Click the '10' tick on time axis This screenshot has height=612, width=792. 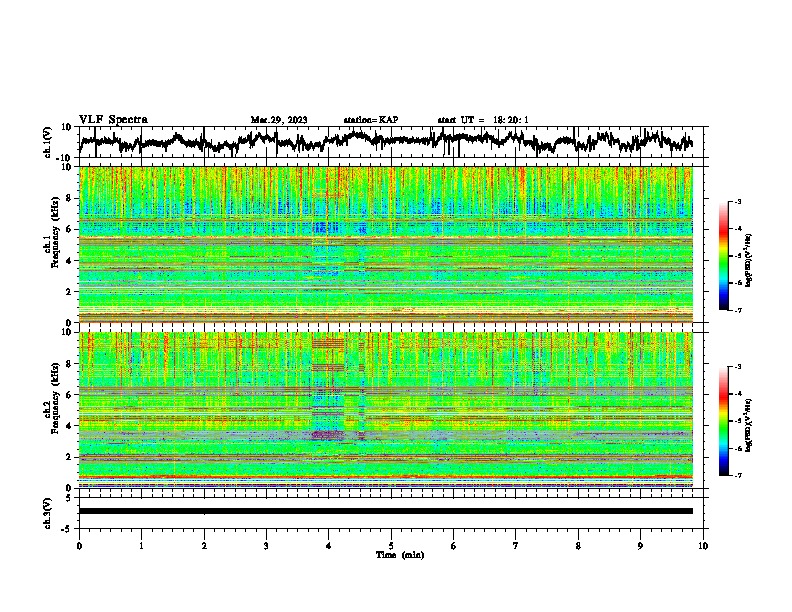tap(703, 546)
